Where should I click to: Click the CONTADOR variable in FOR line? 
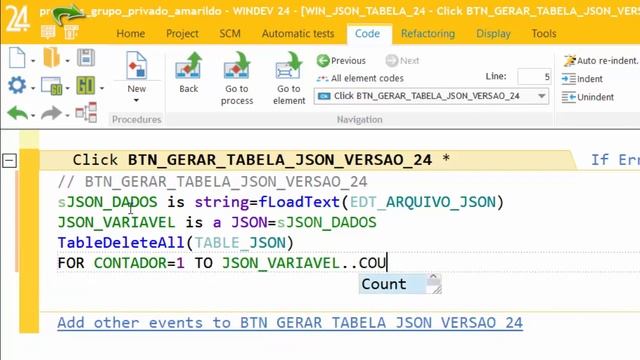click(130, 263)
